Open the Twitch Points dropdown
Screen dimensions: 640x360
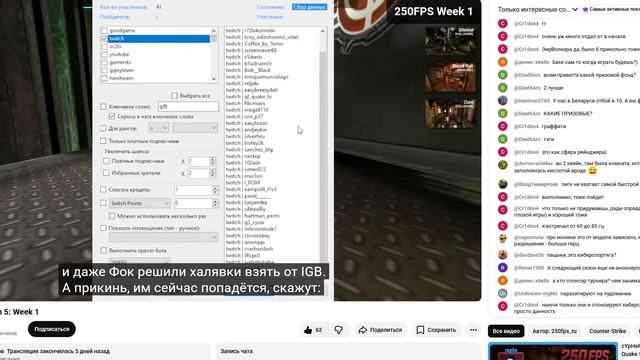click(x=140, y=203)
